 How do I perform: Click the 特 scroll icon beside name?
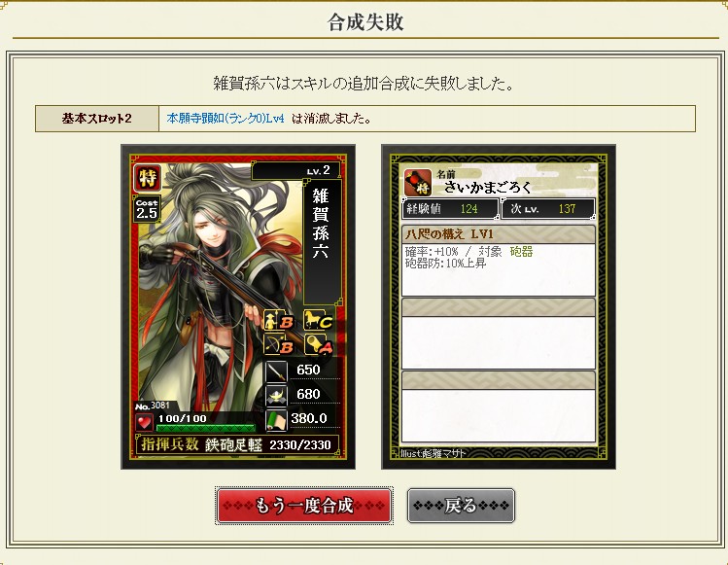coord(418,183)
